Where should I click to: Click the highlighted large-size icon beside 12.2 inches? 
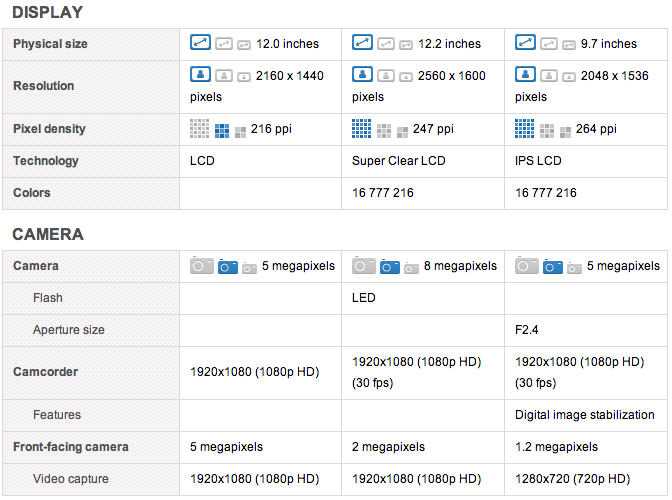pos(362,43)
